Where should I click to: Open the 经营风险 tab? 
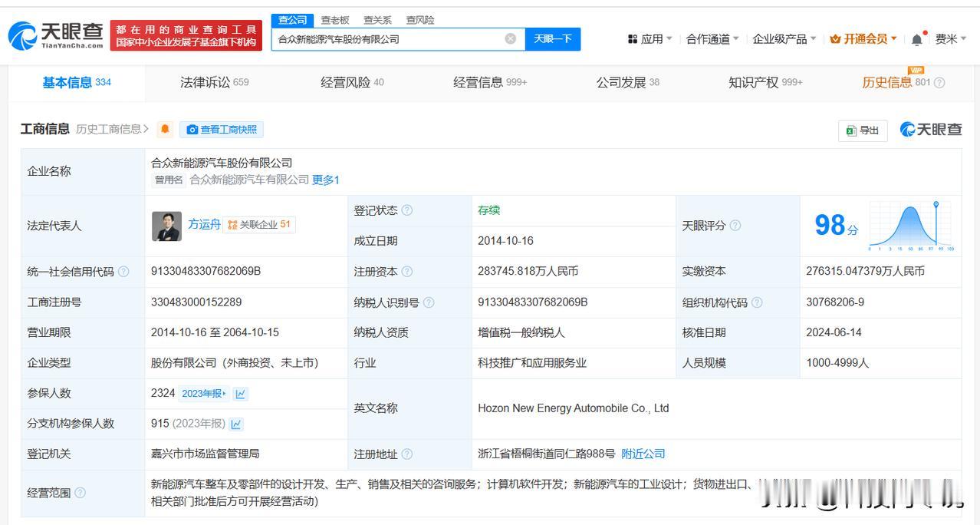(x=352, y=82)
